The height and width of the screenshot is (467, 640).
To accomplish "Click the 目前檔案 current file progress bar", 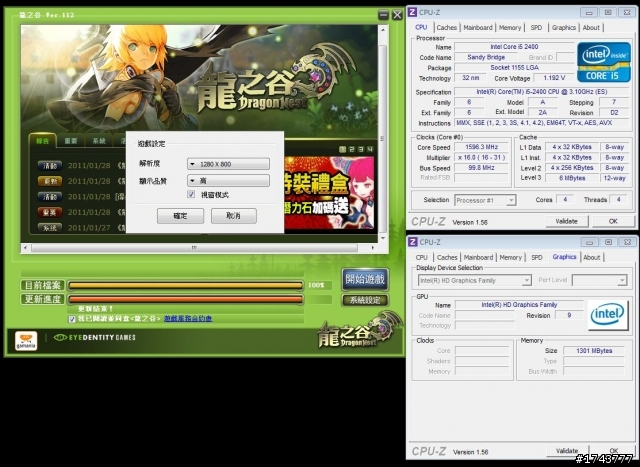I will [185, 285].
